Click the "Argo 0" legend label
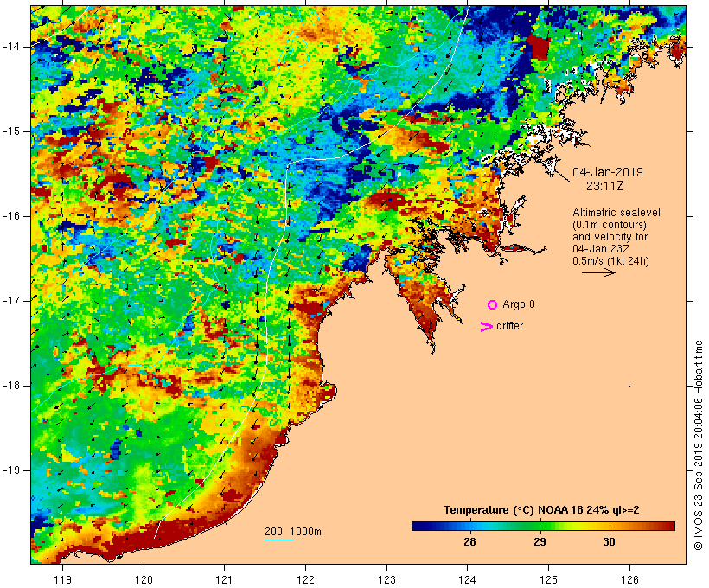 [x=519, y=304]
